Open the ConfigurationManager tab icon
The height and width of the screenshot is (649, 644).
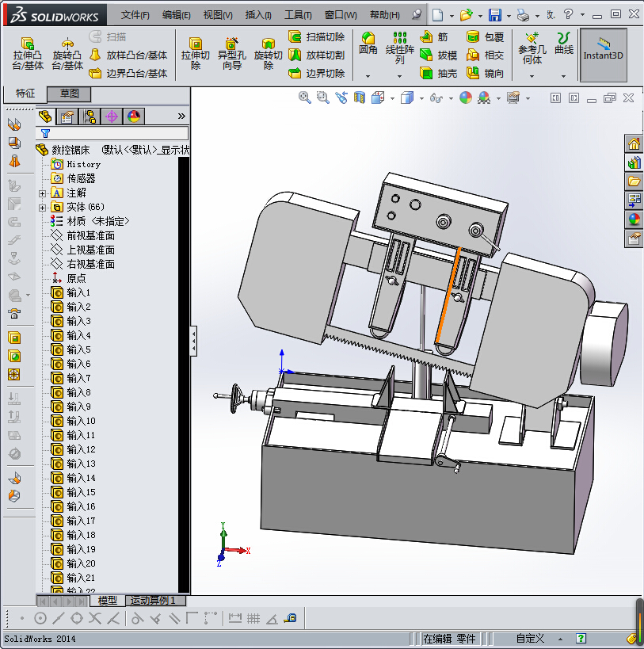tap(90, 116)
